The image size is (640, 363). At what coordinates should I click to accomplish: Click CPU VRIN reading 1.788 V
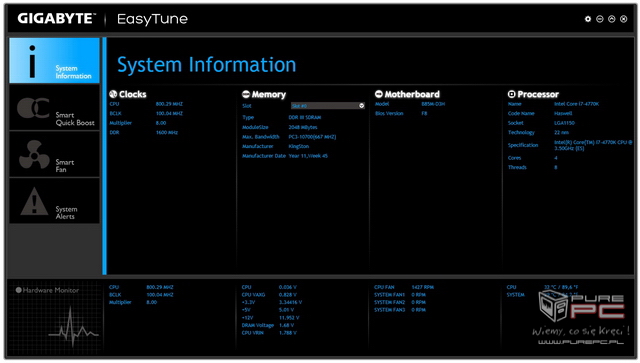click(x=288, y=333)
